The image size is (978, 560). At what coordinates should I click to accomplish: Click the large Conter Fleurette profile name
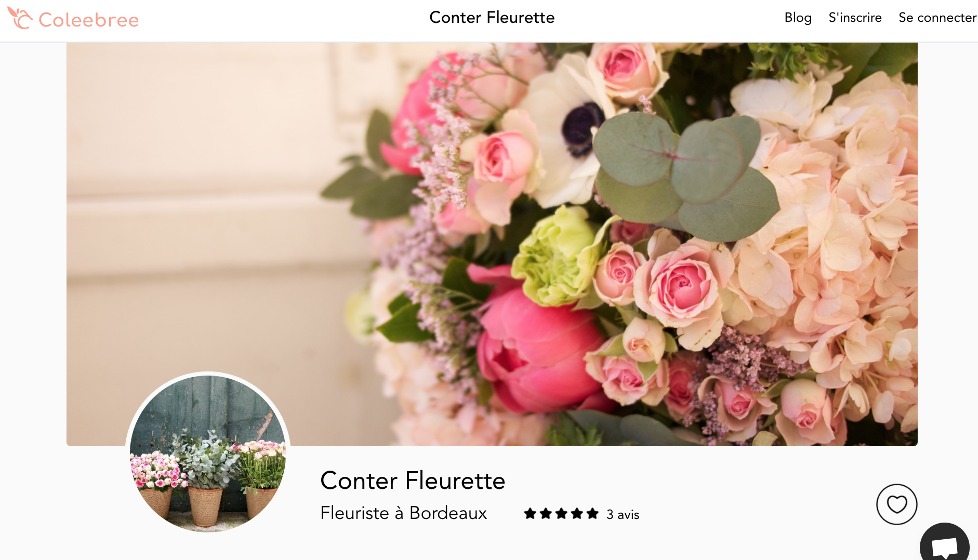tap(413, 481)
